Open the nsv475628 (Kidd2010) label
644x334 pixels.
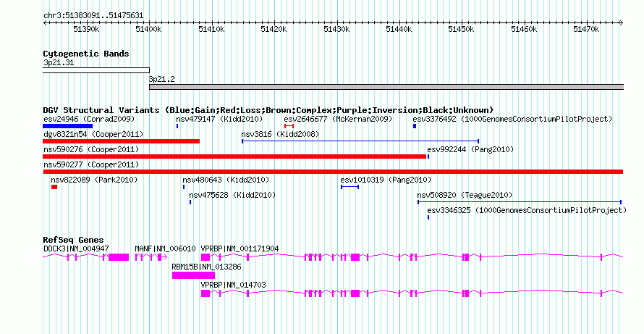(x=232, y=196)
